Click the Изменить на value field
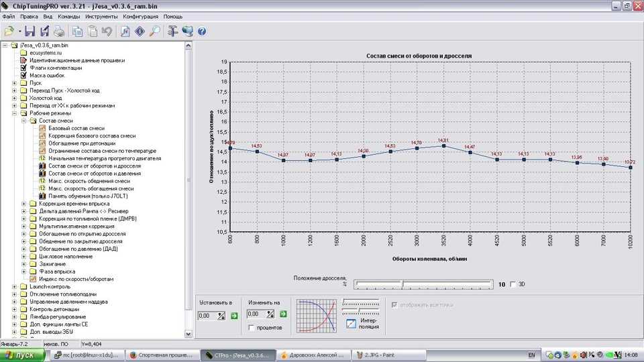Image resolution: width=644 pixels, height=362 pixels. 256,314
